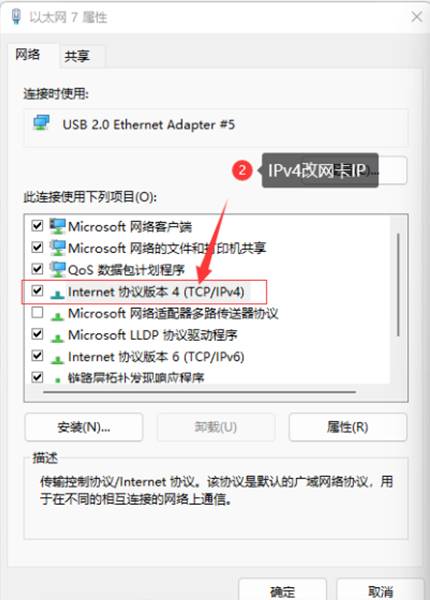Click the QoS 数据包计划程序 icon
The height and width of the screenshot is (600, 430).
pos(57,269)
